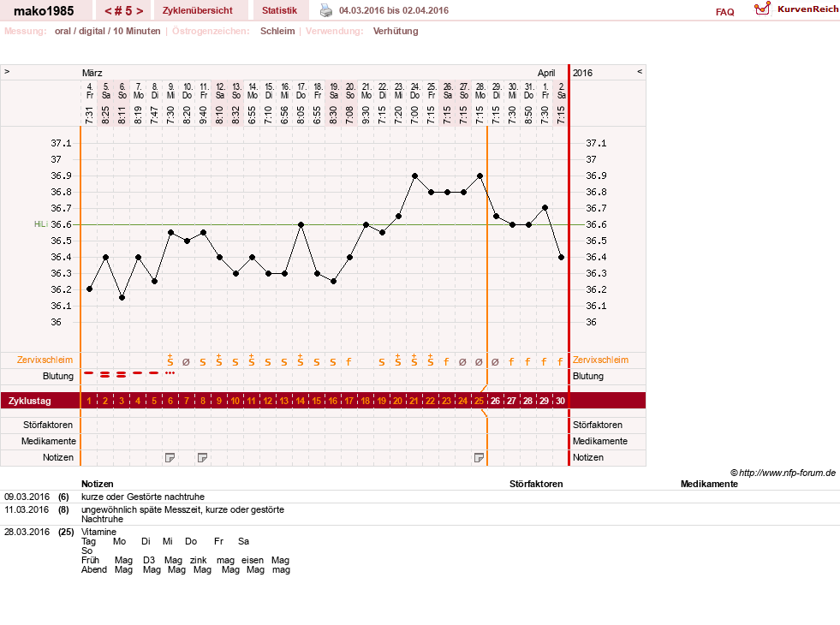Click the Verhütung usage value
Image resolution: width=840 pixels, height=625 pixels.
(396, 31)
